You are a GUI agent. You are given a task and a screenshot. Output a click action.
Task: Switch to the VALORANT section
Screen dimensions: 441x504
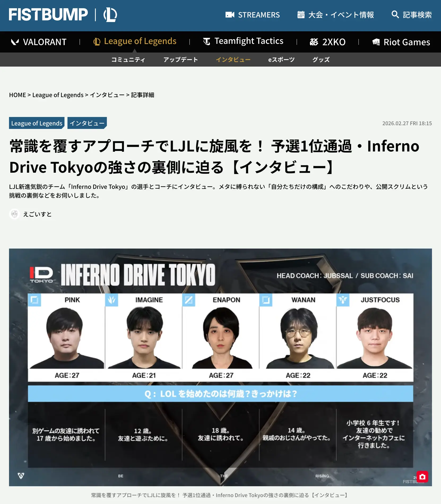(39, 42)
